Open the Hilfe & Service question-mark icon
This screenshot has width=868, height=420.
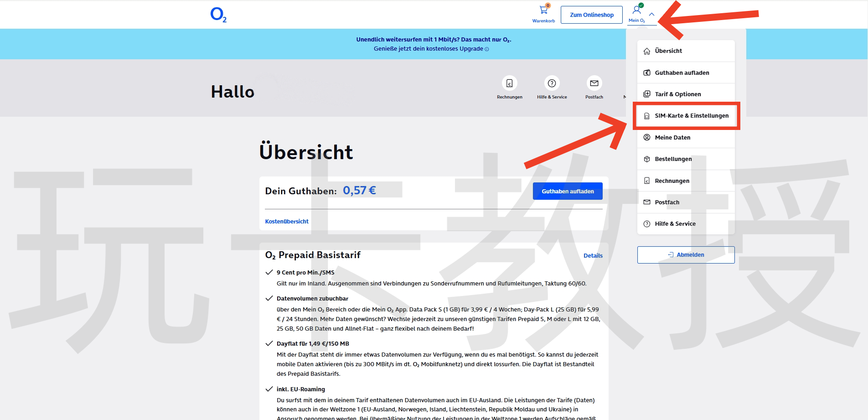(x=552, y=83)
